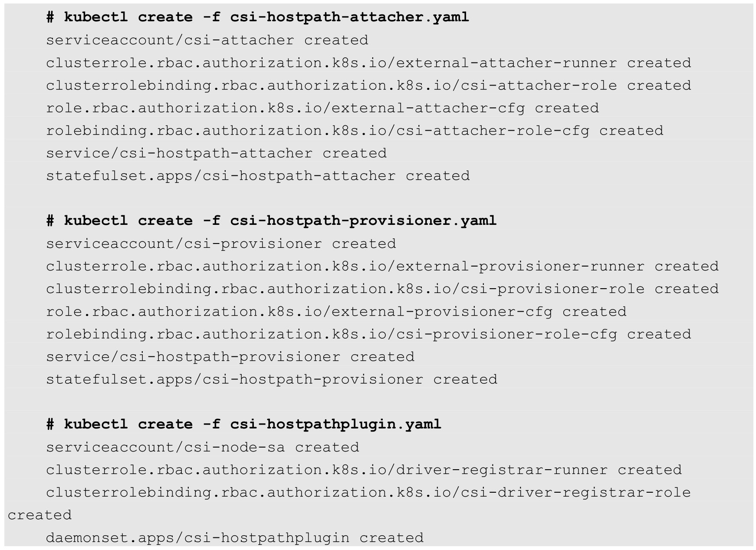The image size is (756, 550).
Task: Click the kubectl create csi-hostpath-attacher.yaml command
Action: [x=258, y=17]
